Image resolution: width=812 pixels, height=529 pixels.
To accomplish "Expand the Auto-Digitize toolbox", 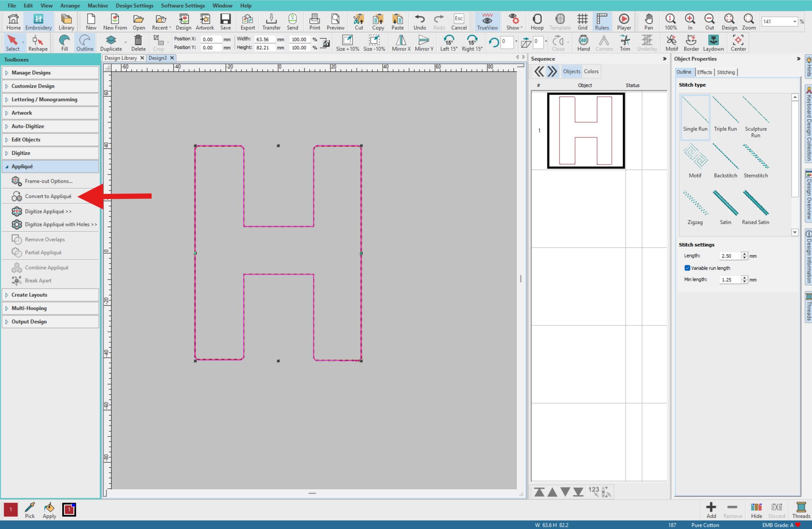I will [x=50, y=126].
